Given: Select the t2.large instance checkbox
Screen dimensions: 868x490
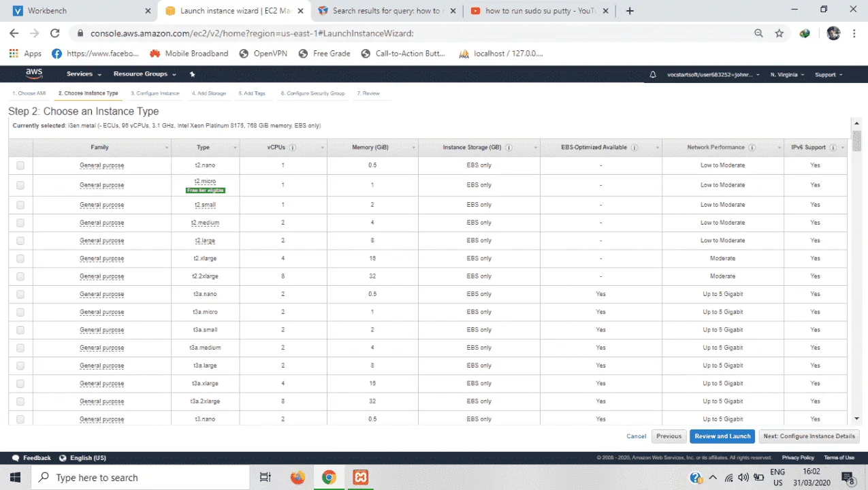Looking at the screenshot, I should [x=20, y=240].
